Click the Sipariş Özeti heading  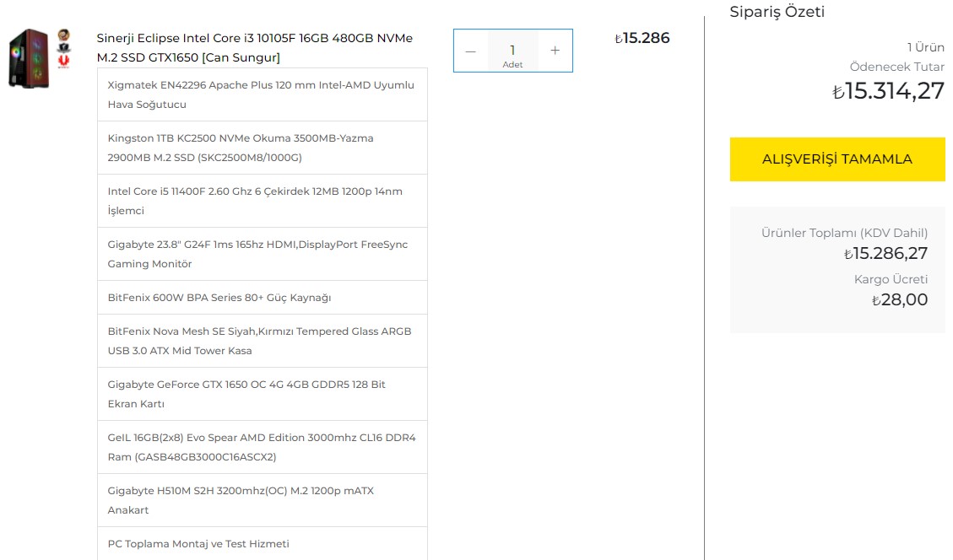(x=777, y=12)
